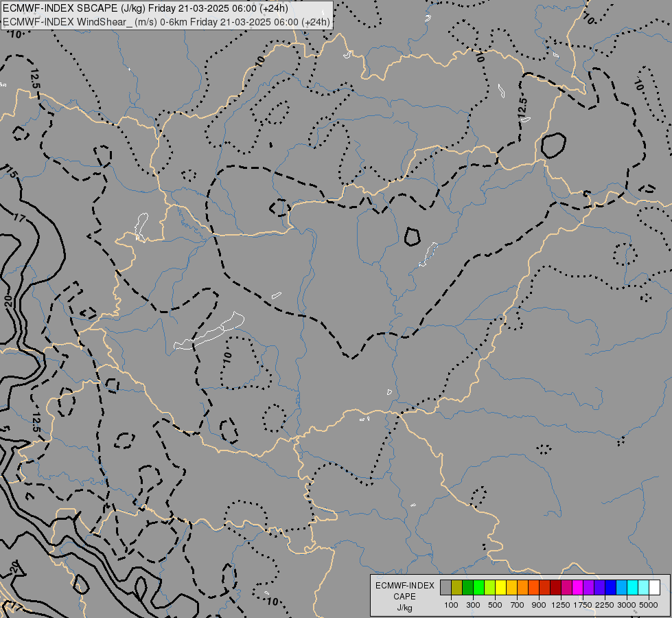The width and height of the screenshot is (672, 618).
Task: Click the dark green legend swatch
Action: 467,587
